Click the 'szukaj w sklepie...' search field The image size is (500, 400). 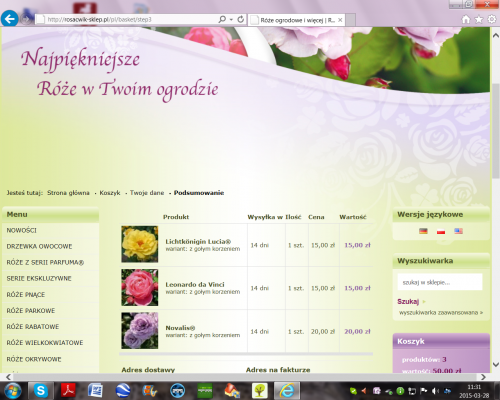tap(440, 282)
